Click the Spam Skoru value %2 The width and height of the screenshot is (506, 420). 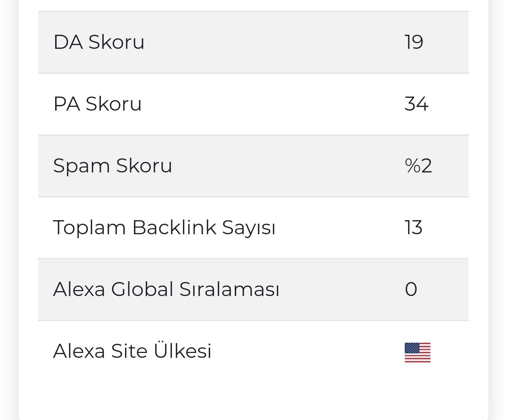pyautogui.click(x=418, y=166)
